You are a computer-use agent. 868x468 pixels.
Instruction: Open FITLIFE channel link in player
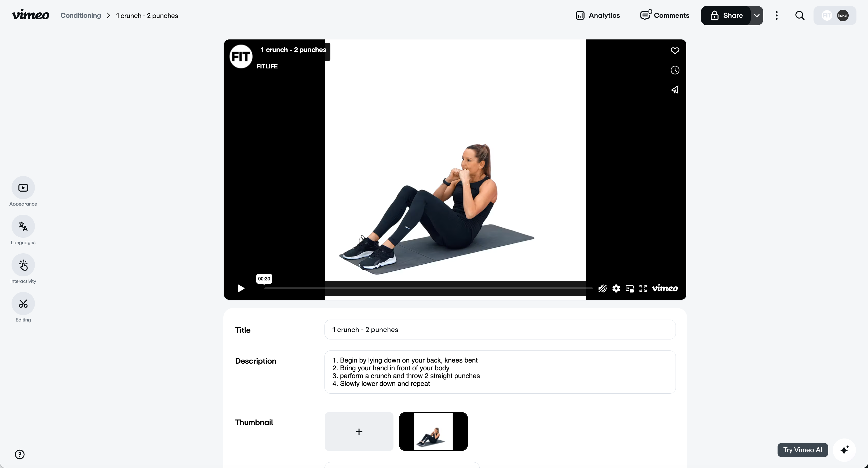pos(267,66)
